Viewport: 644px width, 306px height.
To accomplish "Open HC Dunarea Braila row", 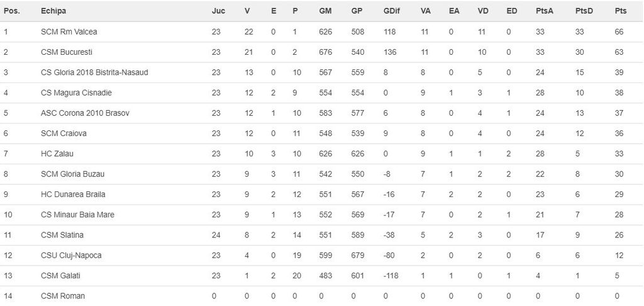I will click(73, 195).
